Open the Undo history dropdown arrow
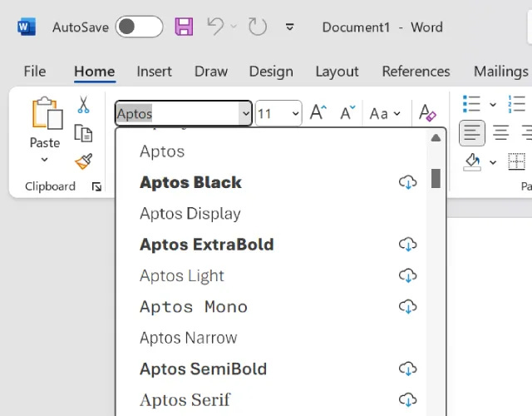 (234, 26)
